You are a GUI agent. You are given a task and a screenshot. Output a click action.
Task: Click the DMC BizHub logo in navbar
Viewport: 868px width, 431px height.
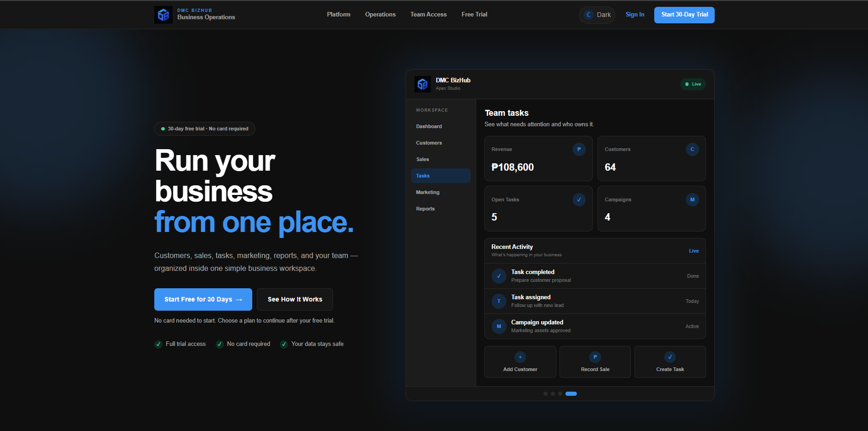[x=163, y=15]
